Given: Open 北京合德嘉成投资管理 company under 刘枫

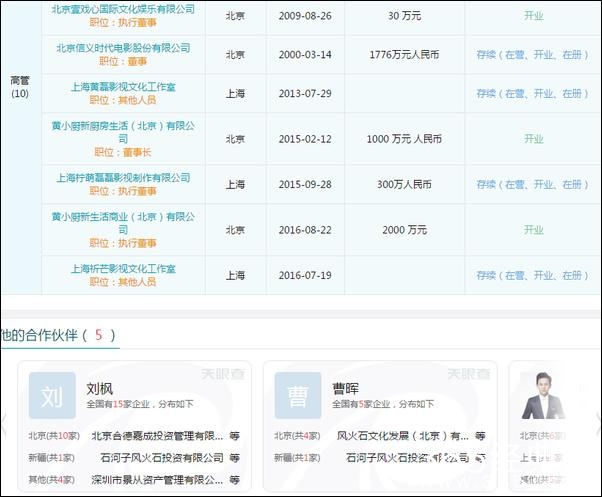Looking at the screenshot, I should click(x=156, y=436).
